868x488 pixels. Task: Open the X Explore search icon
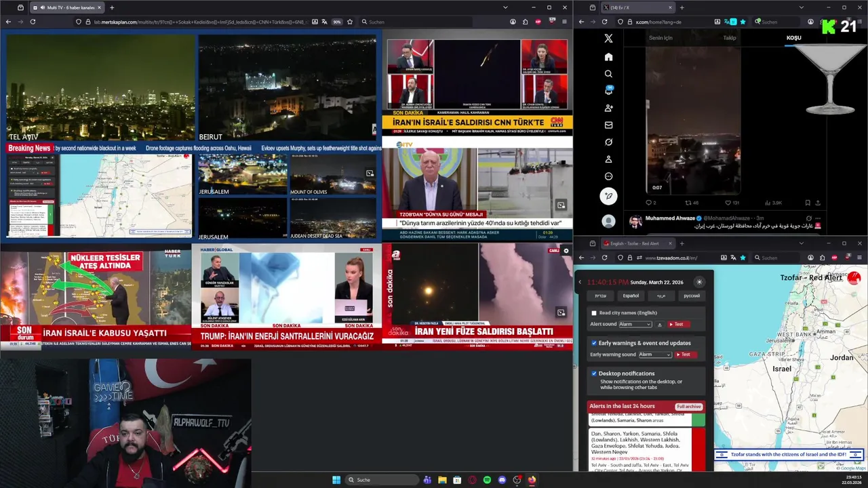pos(608,74)
